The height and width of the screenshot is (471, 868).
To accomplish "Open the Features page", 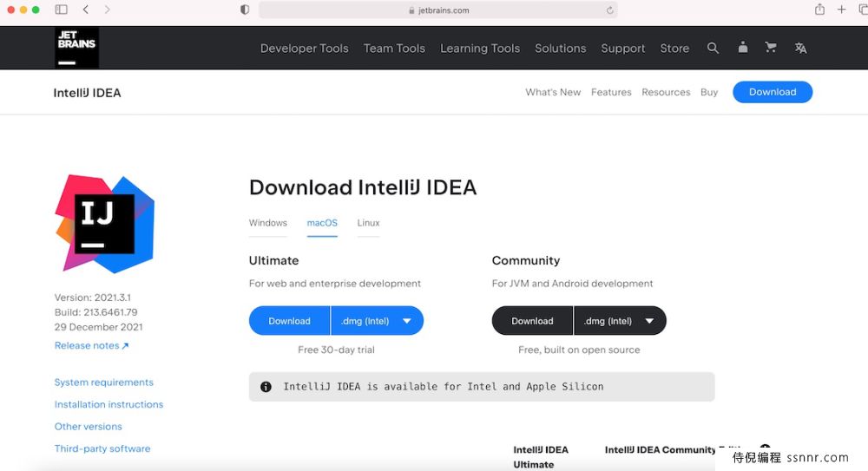I will (x=611, y=92).
